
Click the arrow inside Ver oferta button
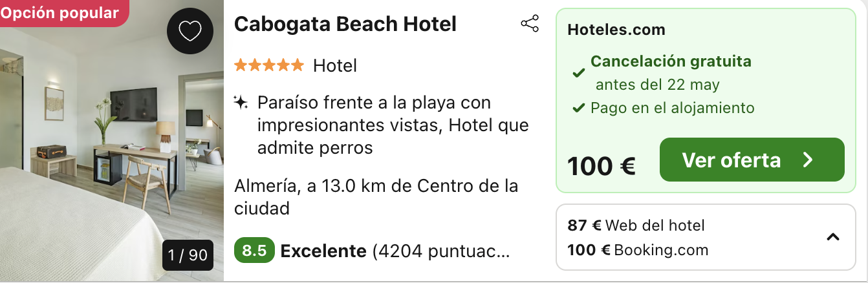tap(808, 160)
